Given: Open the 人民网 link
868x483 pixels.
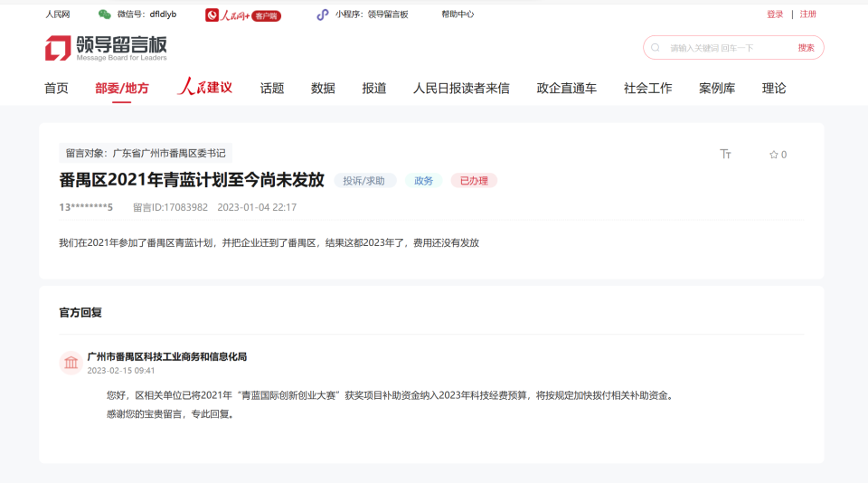Looking at the screenshot, I should [58, 14].
